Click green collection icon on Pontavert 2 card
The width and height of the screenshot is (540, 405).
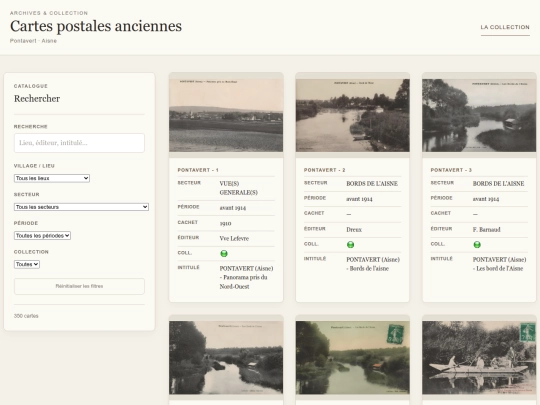click(x=350, y=245)
